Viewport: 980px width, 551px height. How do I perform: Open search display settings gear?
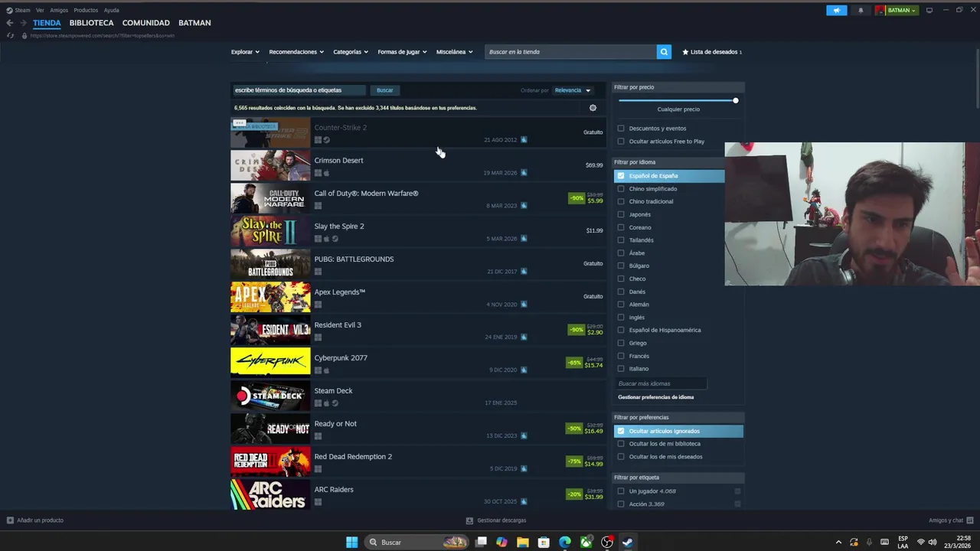coord(593,108)
